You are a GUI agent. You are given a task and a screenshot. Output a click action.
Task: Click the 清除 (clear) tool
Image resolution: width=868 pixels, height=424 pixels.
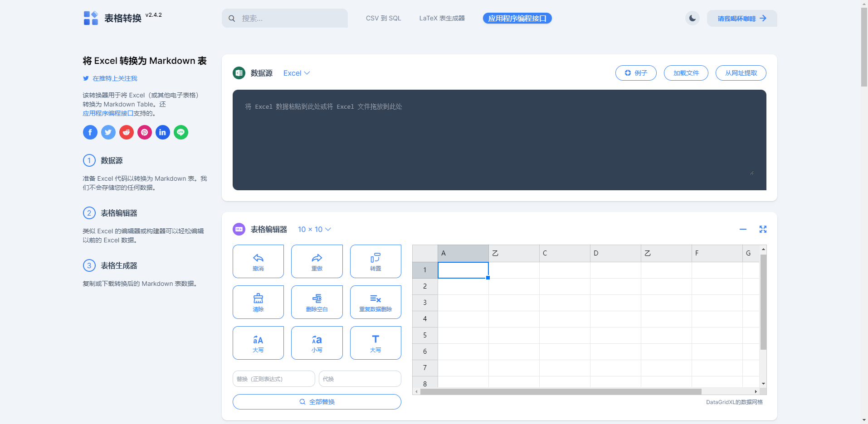(x=258, y=302)
